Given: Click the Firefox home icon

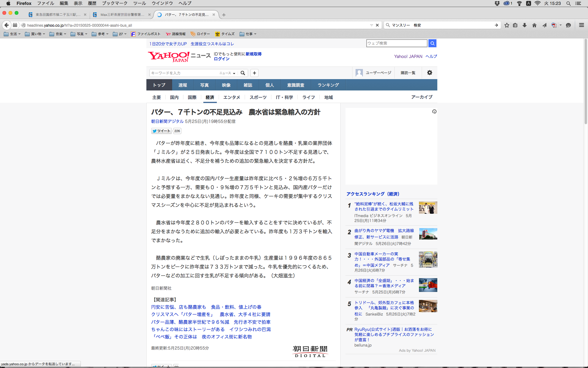Looking at the screenshot, I should click(x=534, y=25).
